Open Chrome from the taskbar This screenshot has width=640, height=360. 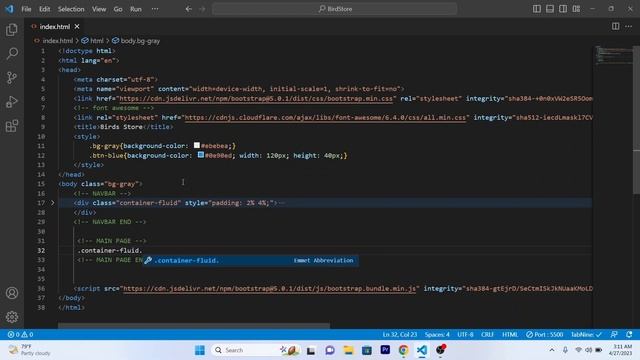(x=403, y=350)
